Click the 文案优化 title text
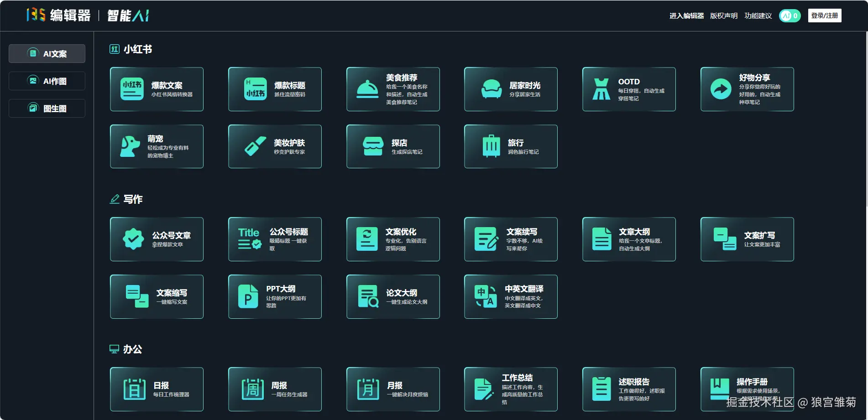868x420 pixels. click(x=401, y=232)
